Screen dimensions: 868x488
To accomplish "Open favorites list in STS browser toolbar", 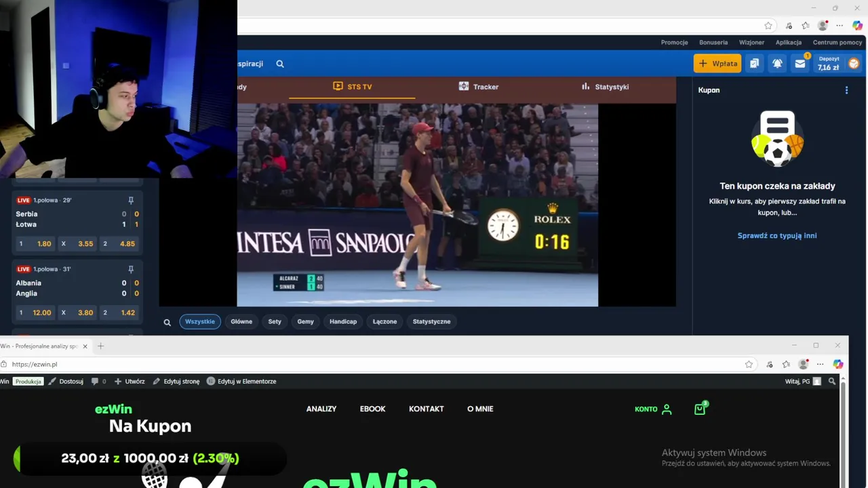I will click(806, 26).
